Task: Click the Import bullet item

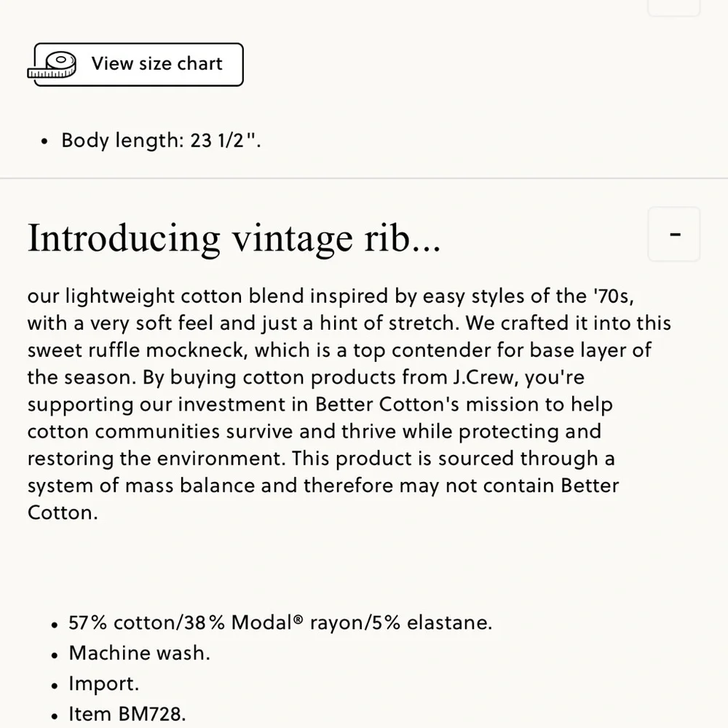Action: [103, 684]
